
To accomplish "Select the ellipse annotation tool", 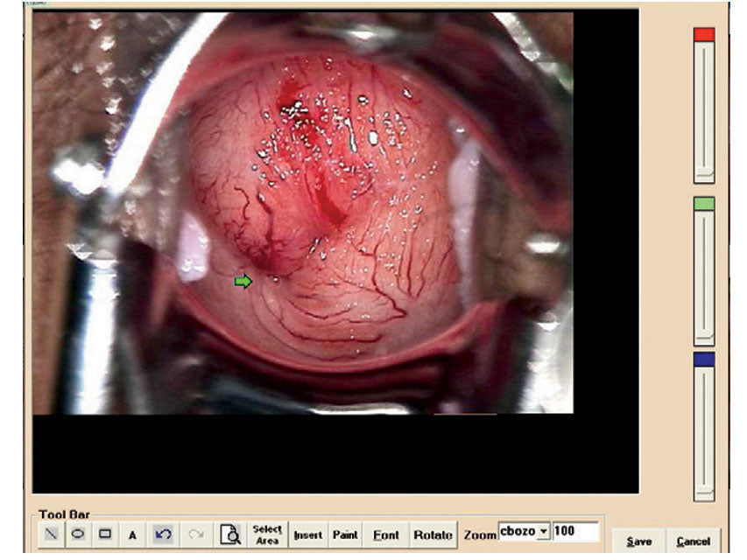I will tap(76, 534).
